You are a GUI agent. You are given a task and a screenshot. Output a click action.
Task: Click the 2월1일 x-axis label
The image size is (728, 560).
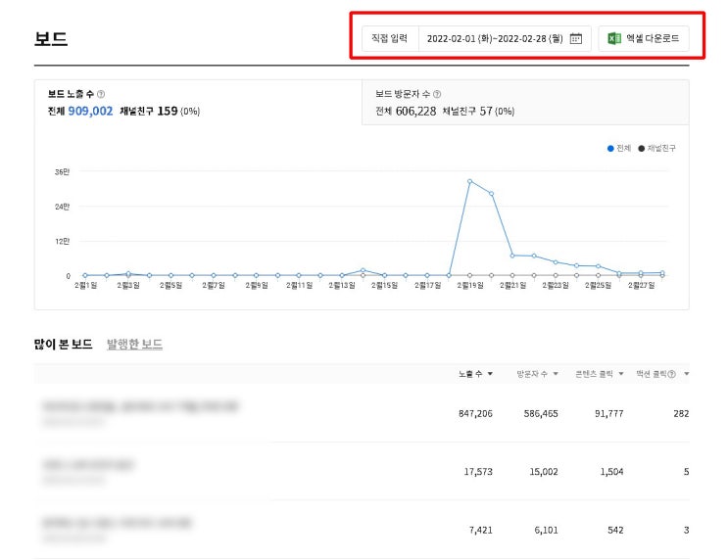(x=86, y=285)
